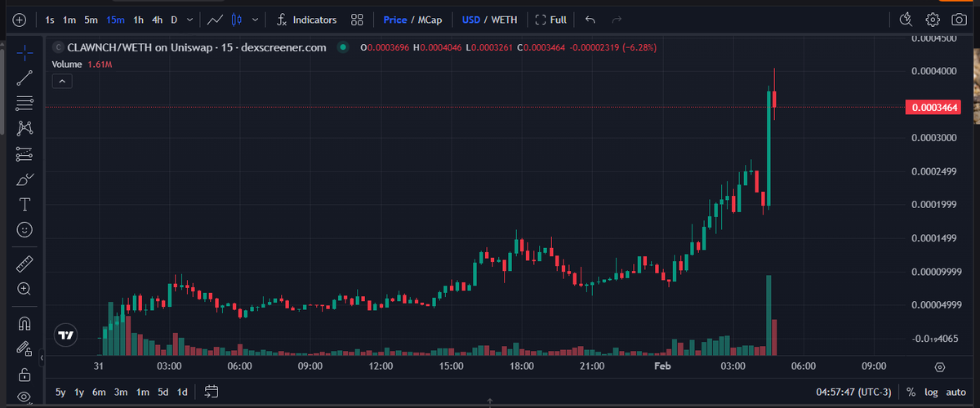This screenshot has height=408, width=980.
Task: Select the XABCD pattern tool
Action: click(x=24, y=128)
